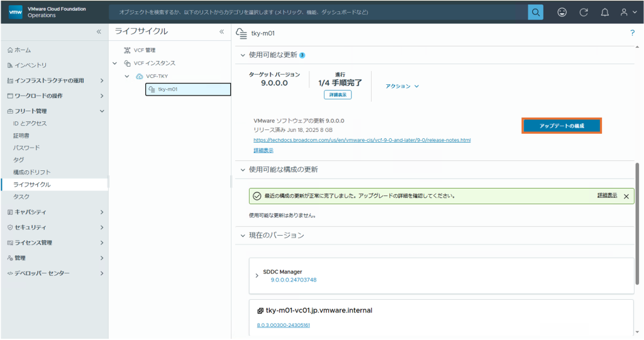This screenshot has width=644, height=340.
Task: Click the help question mark icon
Action: pos(633,33)
